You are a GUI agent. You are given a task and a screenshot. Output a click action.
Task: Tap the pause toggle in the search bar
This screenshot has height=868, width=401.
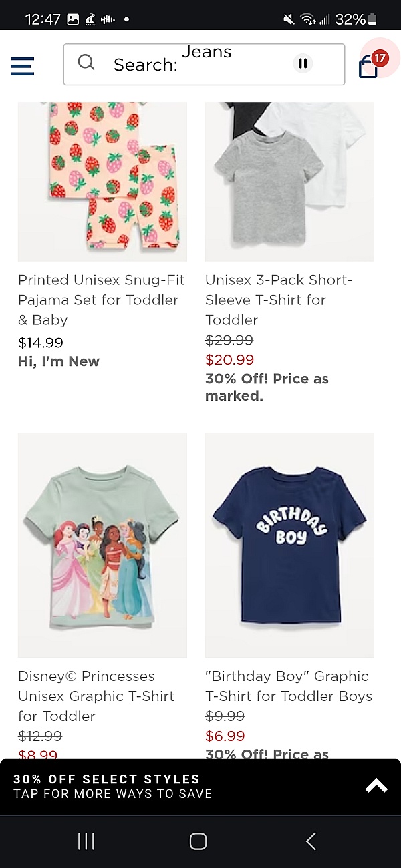303,63
